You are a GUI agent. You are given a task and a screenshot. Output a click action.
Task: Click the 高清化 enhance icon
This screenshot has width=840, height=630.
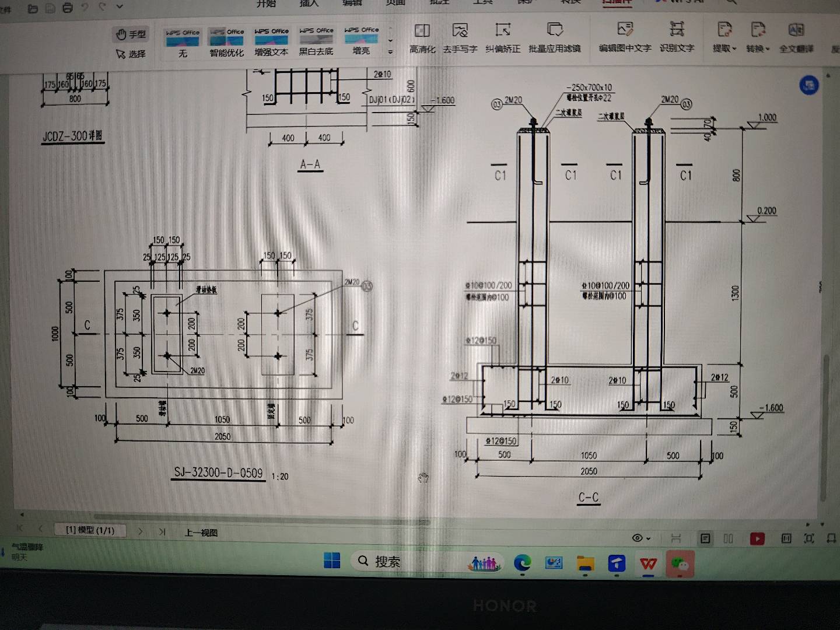[422, 38]
